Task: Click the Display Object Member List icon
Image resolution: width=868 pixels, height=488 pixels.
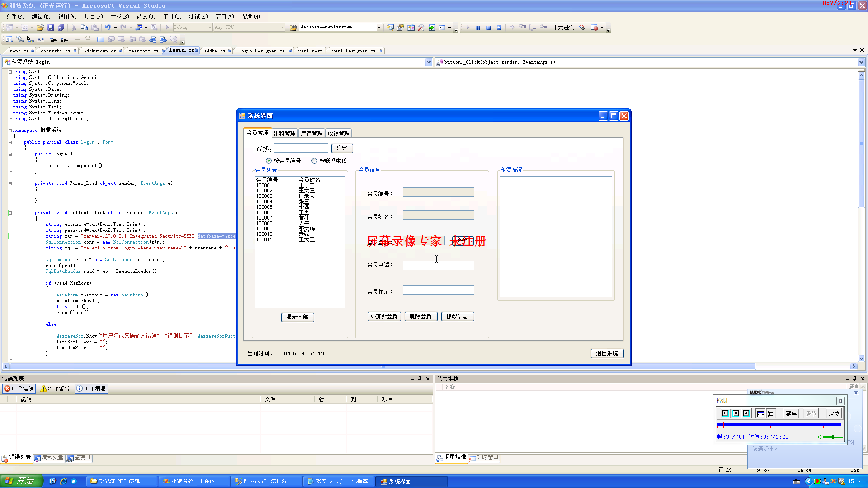Action: (9, 39)
